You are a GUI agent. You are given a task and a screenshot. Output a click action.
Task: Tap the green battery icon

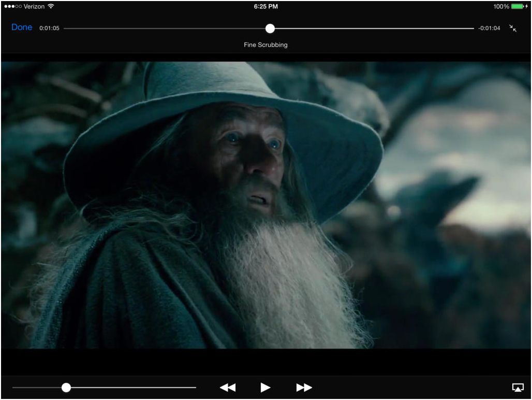click(x=517, y=7)
